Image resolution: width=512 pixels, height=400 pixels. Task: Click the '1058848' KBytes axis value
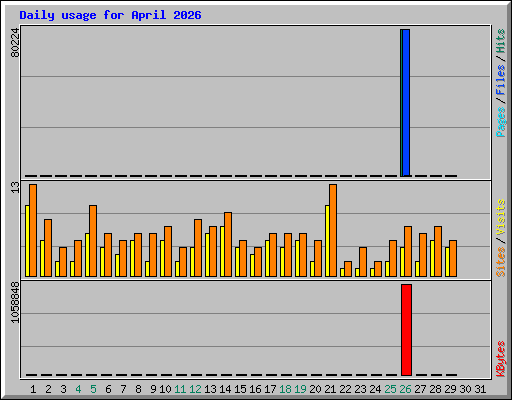tap(15, 303)
